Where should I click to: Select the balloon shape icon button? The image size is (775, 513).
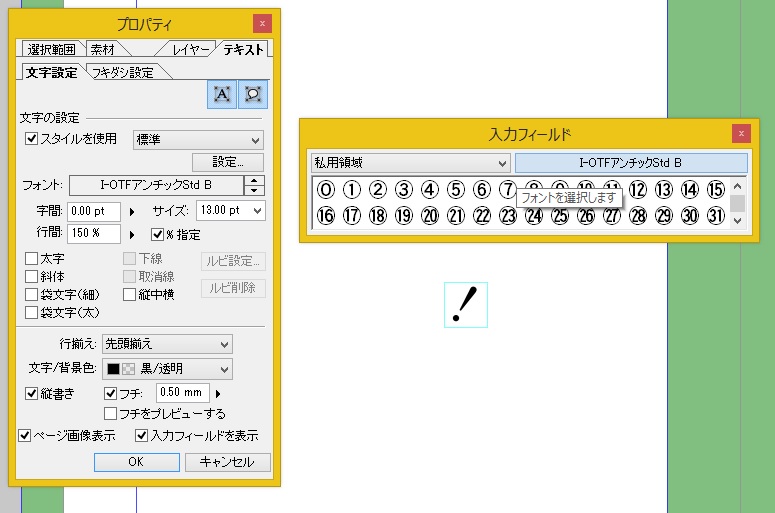(x=253, y=94)
